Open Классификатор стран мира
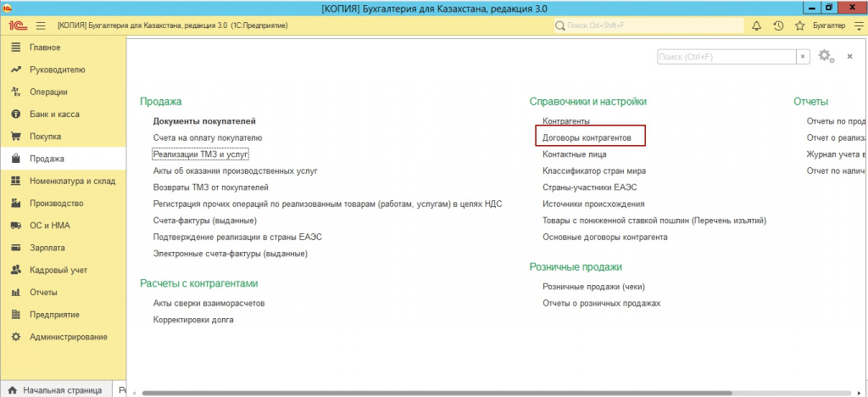This screenshot has width=868, height=397. pos(594,171)
